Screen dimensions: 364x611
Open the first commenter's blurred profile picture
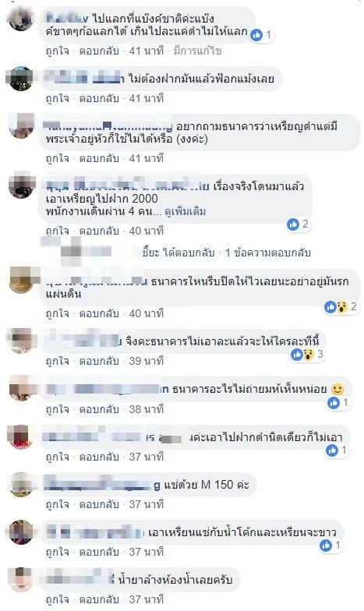tap(21, 19)
